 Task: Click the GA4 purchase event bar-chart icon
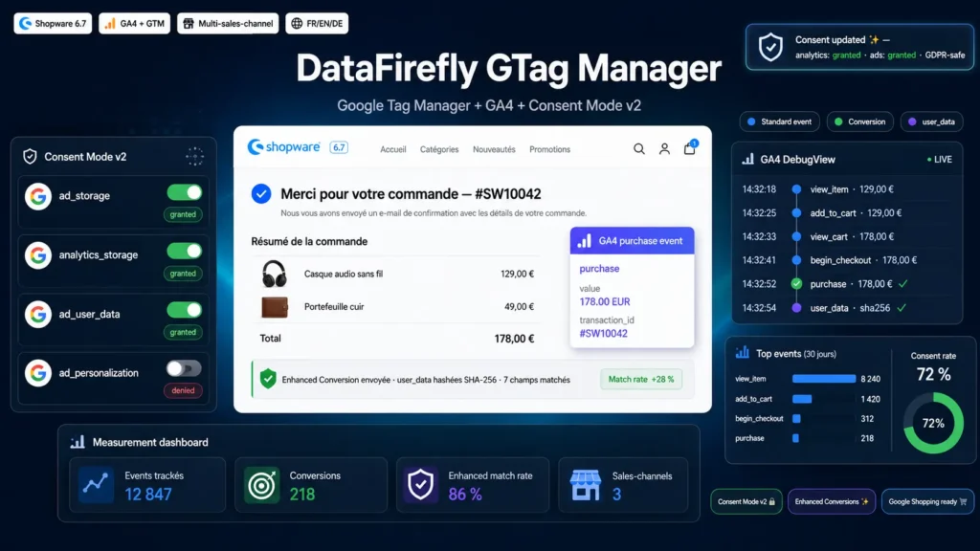pos(585,240)
